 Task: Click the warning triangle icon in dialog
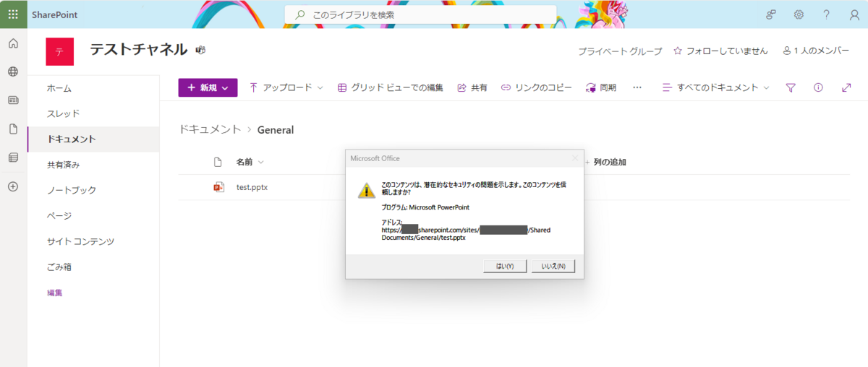pyautogui.click(x=366, y=191)
